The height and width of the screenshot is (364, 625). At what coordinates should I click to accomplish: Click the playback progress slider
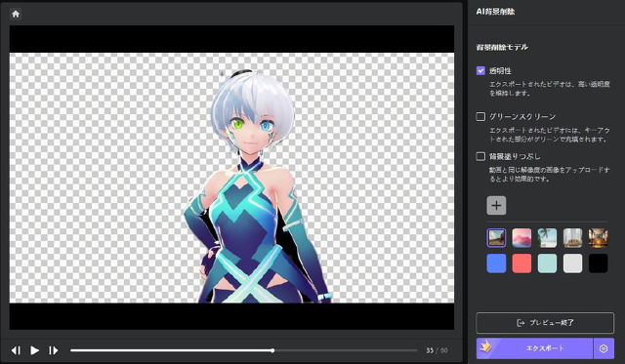coord(244,350)
